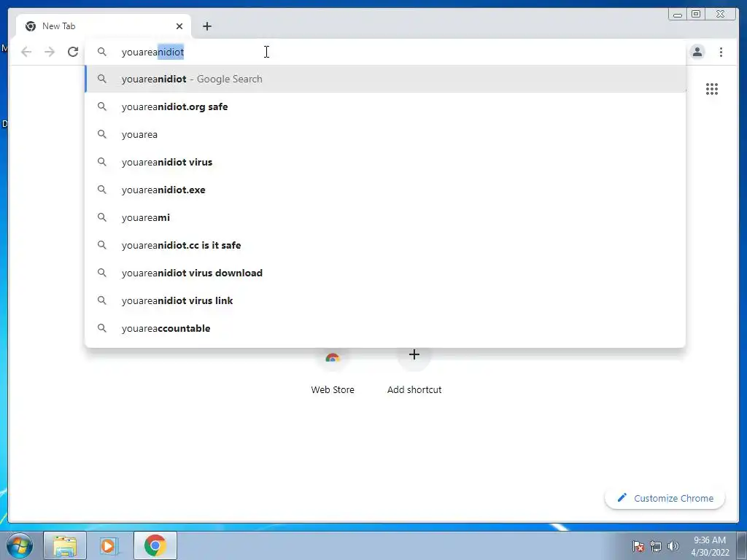Open the Web Store shortcut

[x=333, y=371]
